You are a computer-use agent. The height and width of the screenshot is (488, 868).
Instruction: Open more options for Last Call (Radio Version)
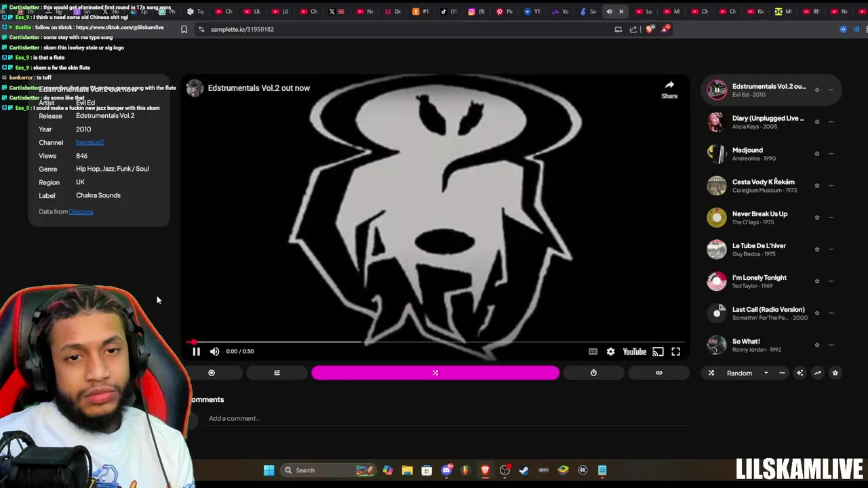(831, 312)
